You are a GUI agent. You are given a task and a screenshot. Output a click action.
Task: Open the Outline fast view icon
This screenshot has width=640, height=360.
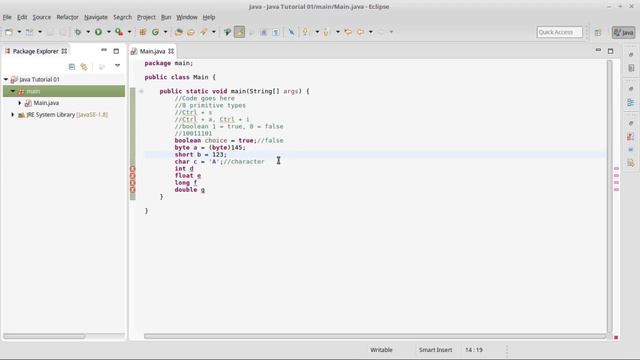pyautogui.click(x=631, y=102)
